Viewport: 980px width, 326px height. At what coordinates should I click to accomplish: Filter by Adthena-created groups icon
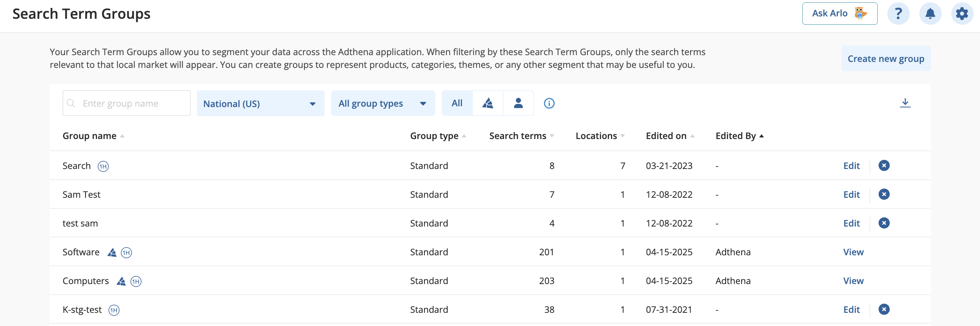click(488, 103)
